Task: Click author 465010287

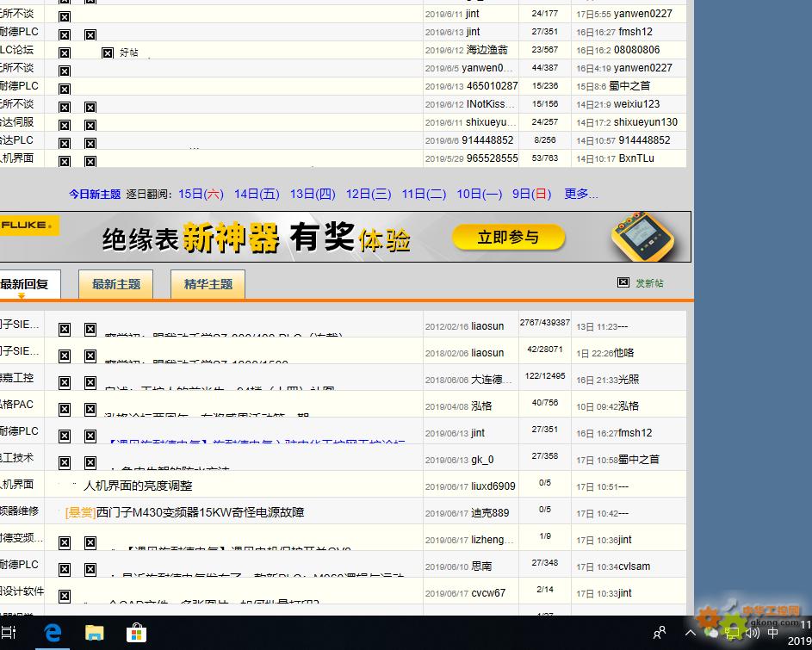Action: point(492,86)
